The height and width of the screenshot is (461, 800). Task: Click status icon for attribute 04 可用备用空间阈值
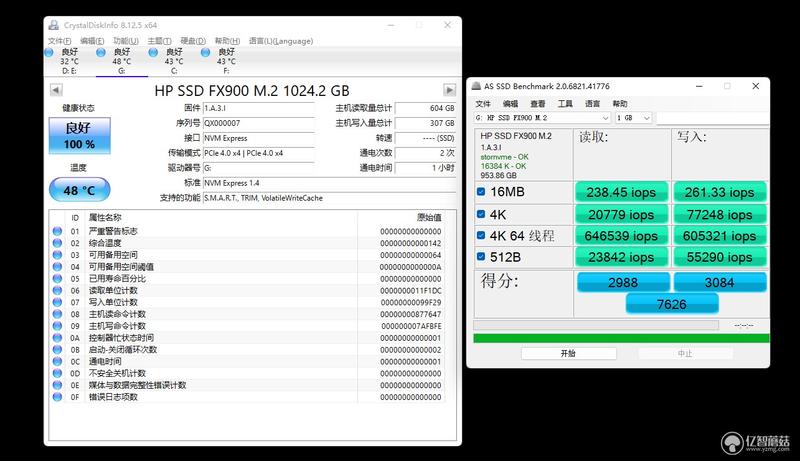[x=57, y=267]
